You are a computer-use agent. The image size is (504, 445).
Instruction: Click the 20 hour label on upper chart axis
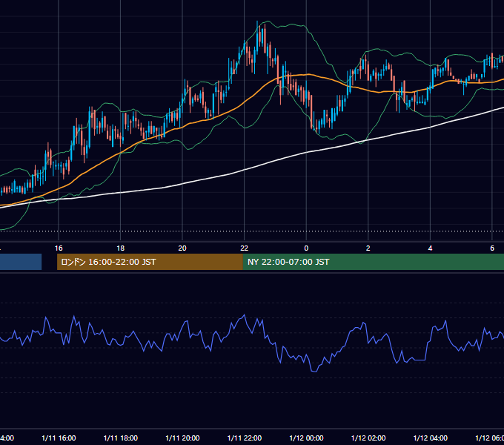pos(182,248)
